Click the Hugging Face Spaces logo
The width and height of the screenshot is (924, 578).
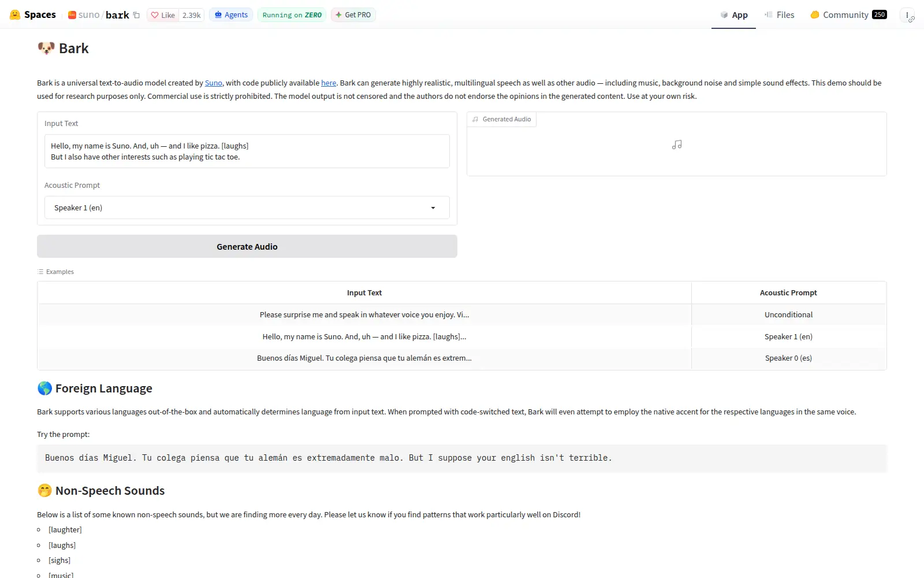pyautogui.click(x=32, y=14)
